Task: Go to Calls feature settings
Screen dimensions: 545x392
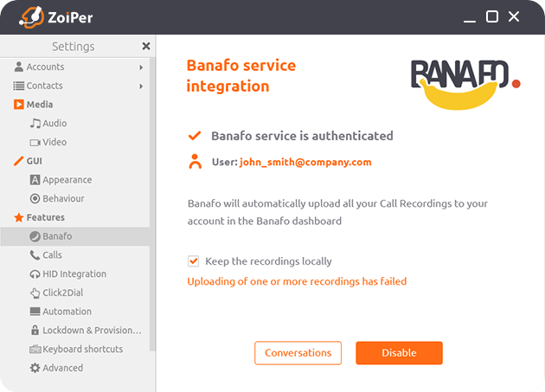Action: click(x=52, y=255)
